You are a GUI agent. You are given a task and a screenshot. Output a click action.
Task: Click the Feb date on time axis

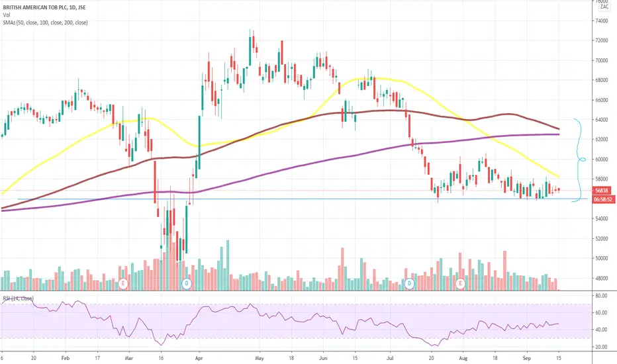[x=66, y=358]
